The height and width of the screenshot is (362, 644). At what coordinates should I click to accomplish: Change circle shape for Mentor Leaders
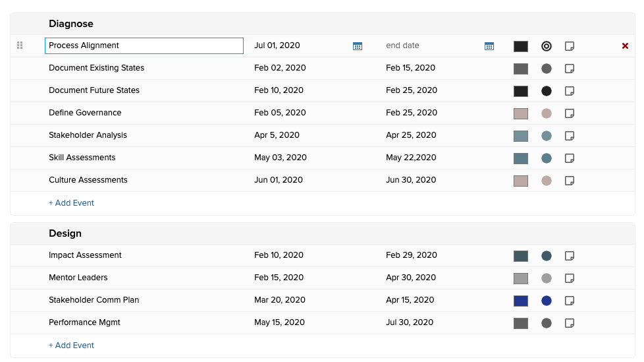pyautogui.click(x=547, y=278)
